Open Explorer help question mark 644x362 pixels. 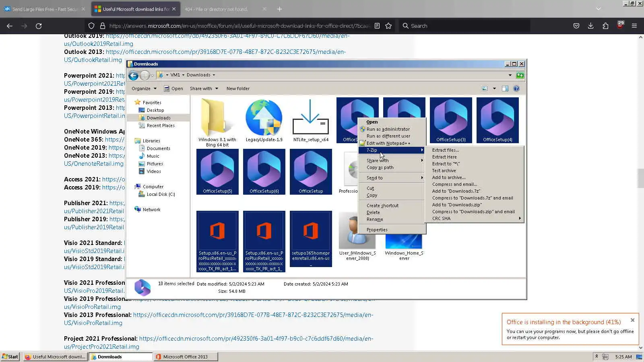[516, 88]
